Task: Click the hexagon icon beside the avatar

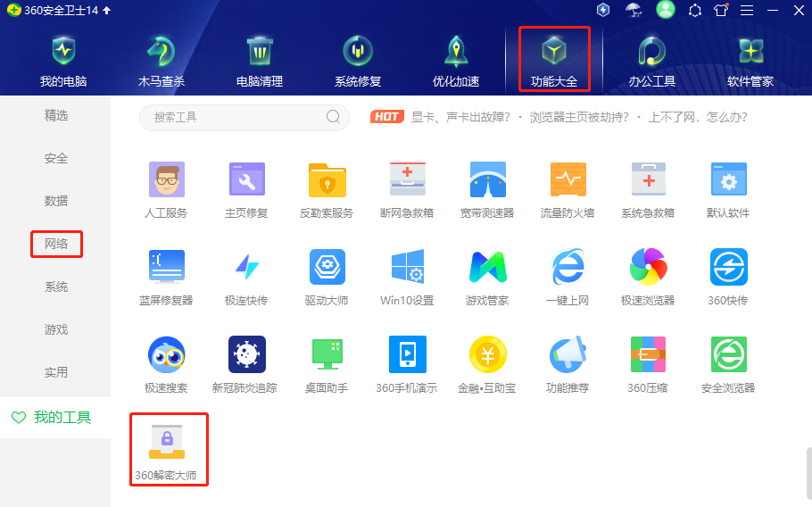Action: 695,11
